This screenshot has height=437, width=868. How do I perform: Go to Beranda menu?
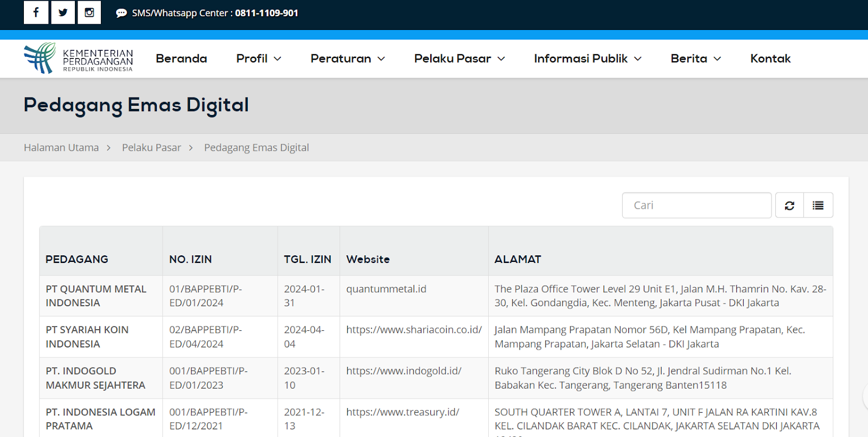(181, 59)
